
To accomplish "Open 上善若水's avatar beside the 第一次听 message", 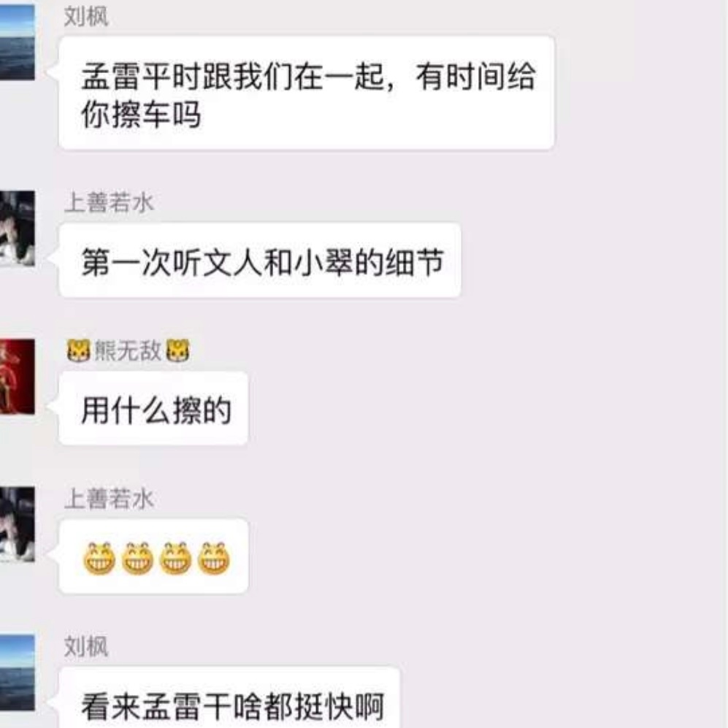I will pos(18,229).
